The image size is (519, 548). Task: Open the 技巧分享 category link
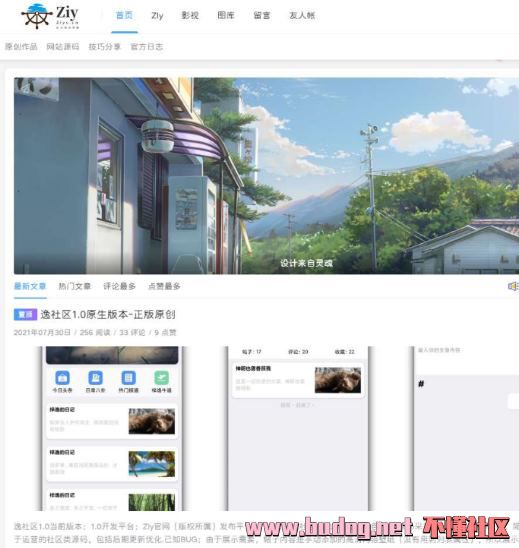coord(104,46)
